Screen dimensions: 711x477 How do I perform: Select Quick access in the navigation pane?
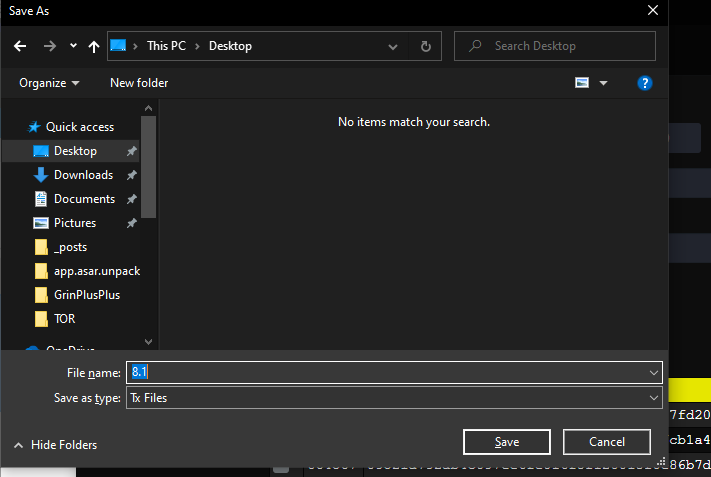80,127
